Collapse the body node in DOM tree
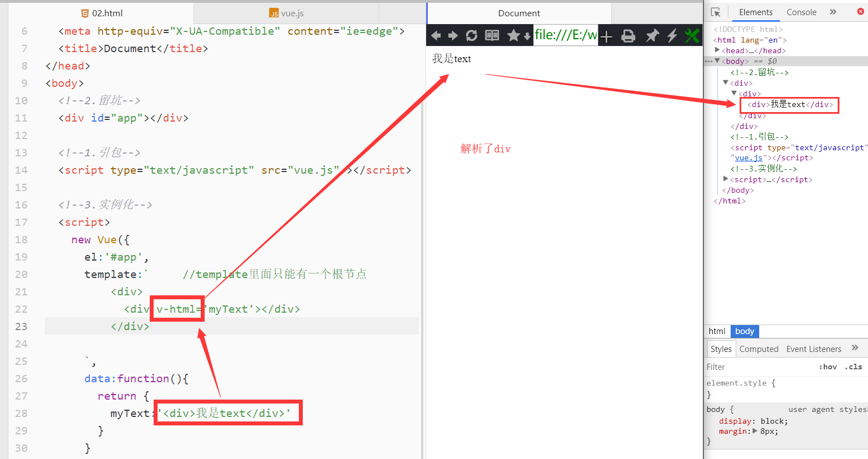Viewport: 868px width, 459px height. [717, 61]
